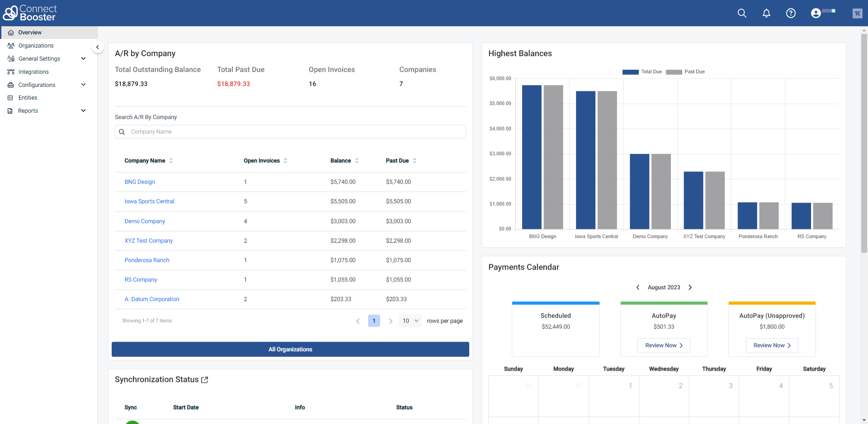Click Review Now for AutoPay payments

coord(663,345)
